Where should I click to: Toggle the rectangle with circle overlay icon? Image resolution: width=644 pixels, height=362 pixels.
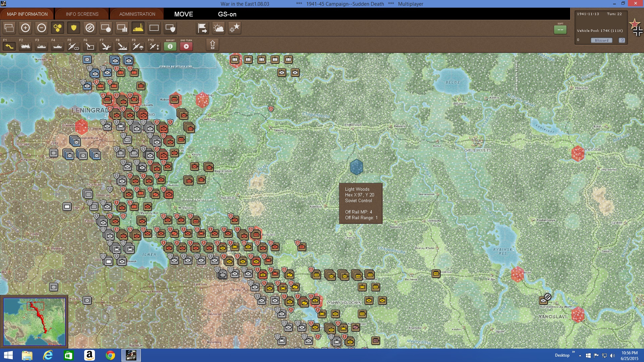(106, 28)
